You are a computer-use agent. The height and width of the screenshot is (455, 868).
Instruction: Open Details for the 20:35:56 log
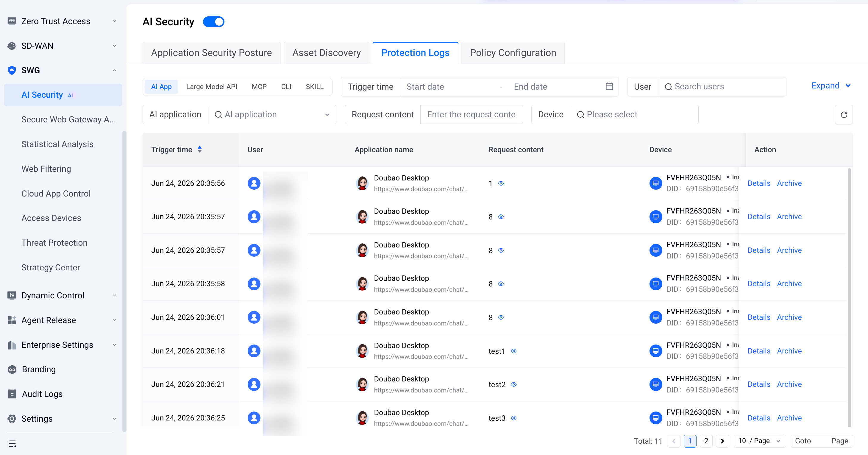[x=759, y=183]
